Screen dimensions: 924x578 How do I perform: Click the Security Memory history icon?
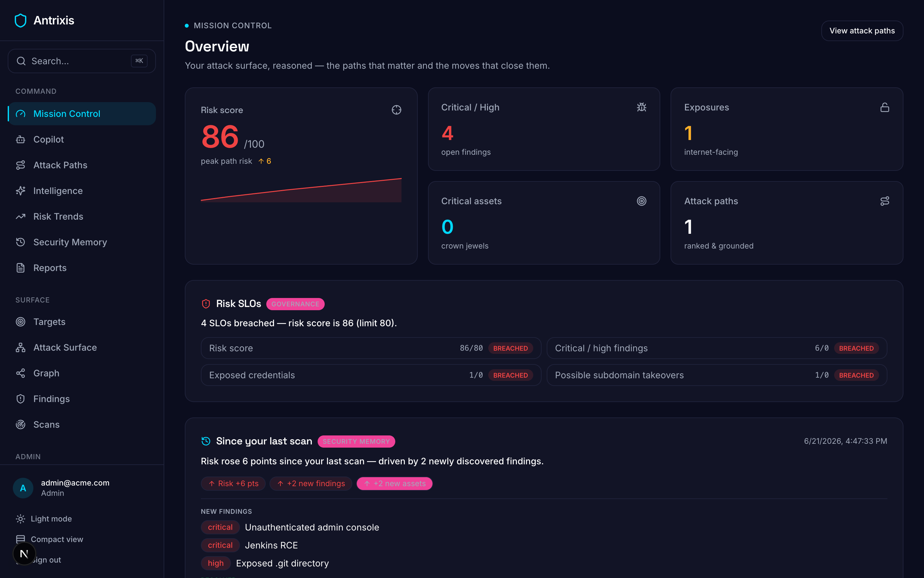(x=21, y=242)
